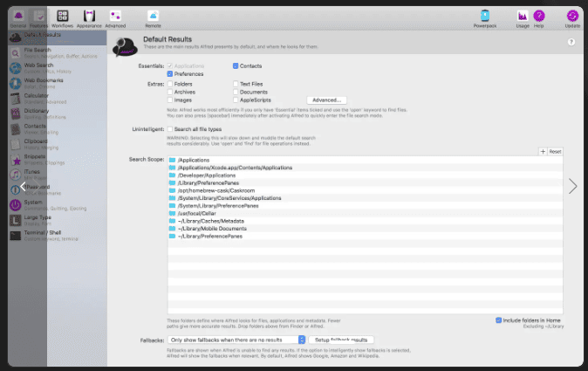Click the question mark help button
Viewport: 588px width, 371px height.
click(571, 42)
